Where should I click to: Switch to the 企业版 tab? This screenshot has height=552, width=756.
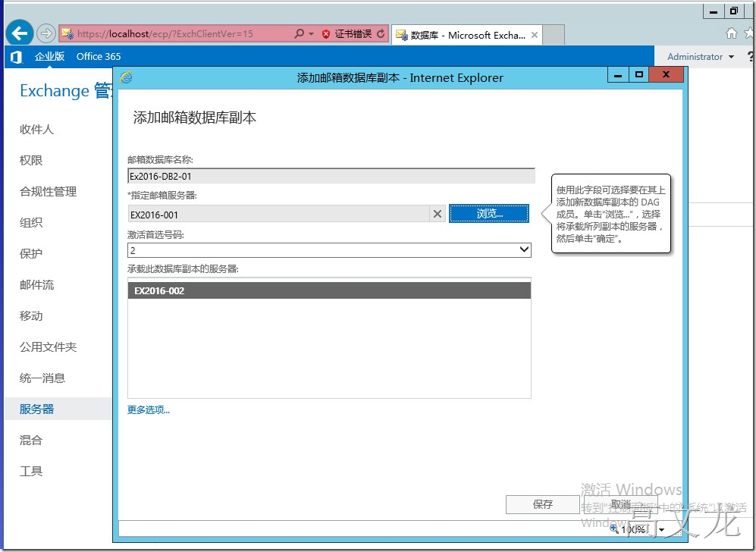coord(49,56)
